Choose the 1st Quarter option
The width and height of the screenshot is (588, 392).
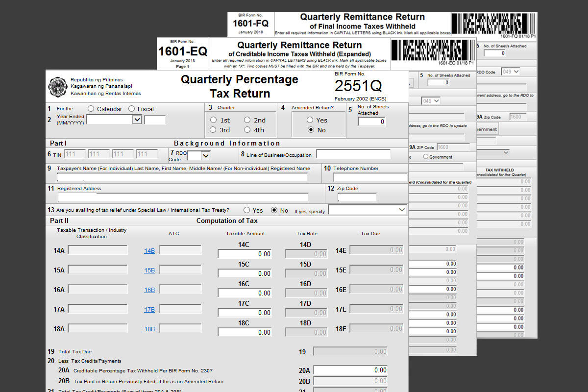pos(213,120)
